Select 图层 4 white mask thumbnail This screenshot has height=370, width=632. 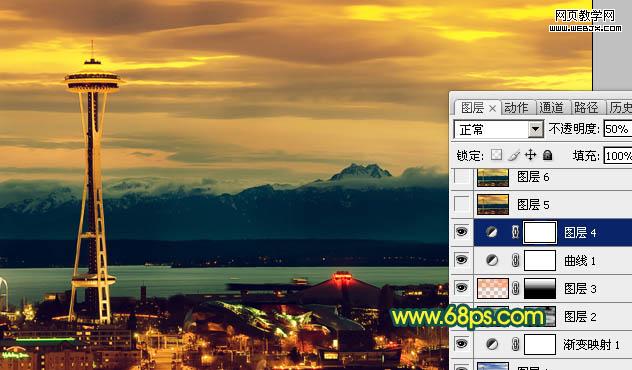point(540,232)
